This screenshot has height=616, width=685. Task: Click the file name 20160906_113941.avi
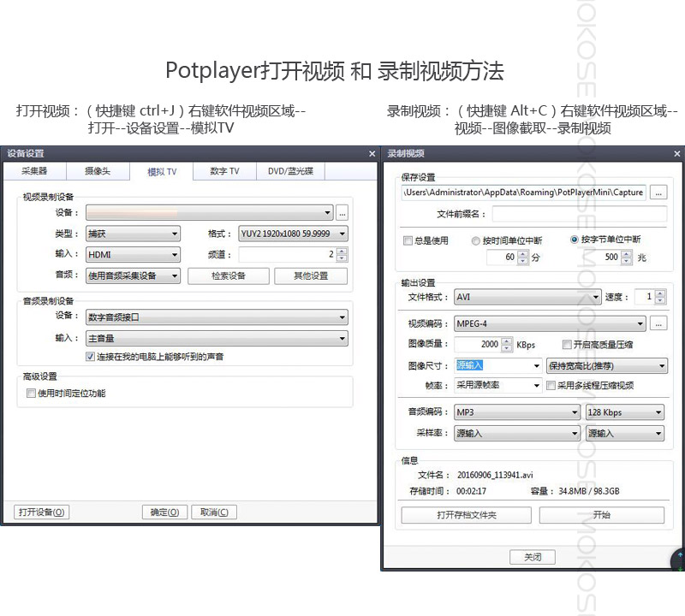coord(495,475)
